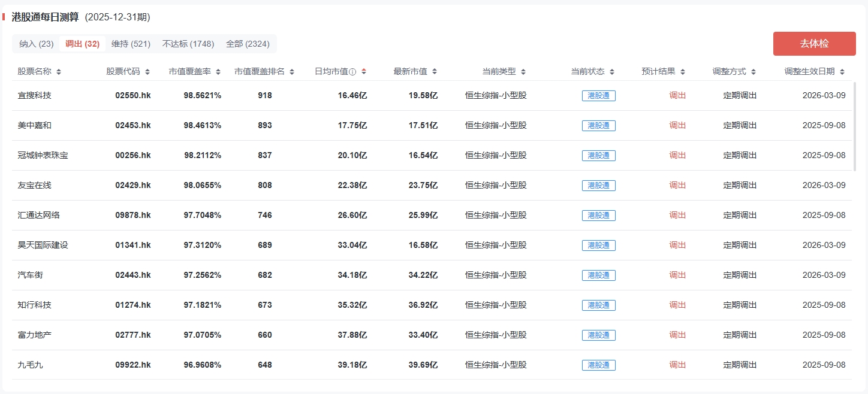Click stock code 09878.hk
The image size is (868, 394).
click(x=133, y=215)
